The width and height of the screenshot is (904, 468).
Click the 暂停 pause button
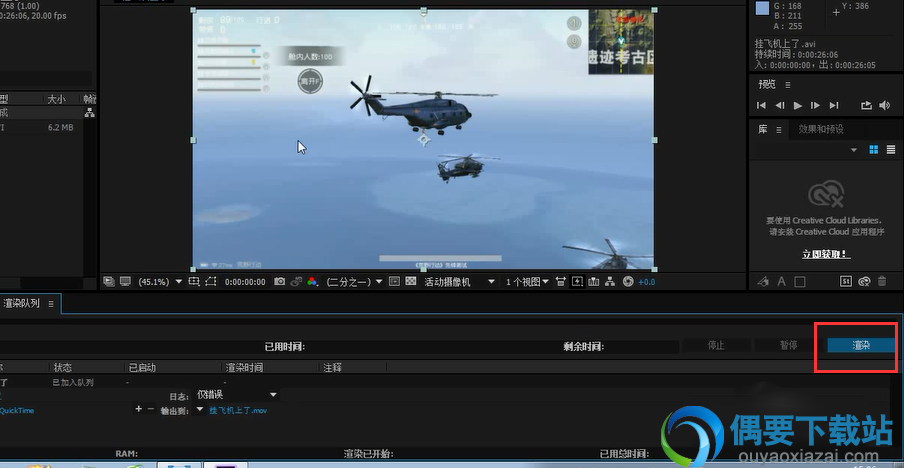(x=789, y=345)
